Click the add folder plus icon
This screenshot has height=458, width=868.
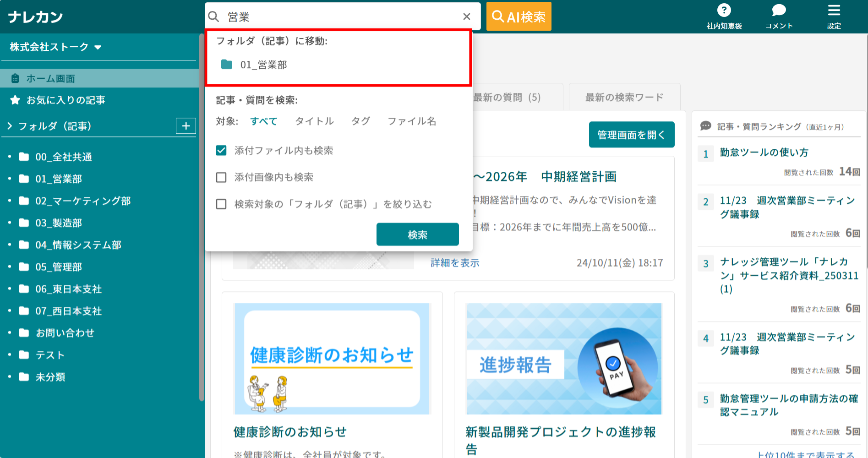point(186,125)
